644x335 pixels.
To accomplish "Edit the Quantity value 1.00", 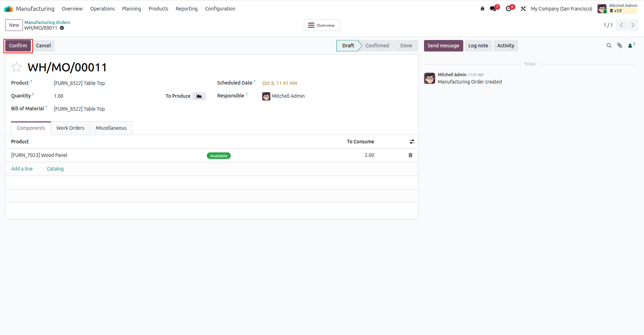I will click(x=58, y=96).
